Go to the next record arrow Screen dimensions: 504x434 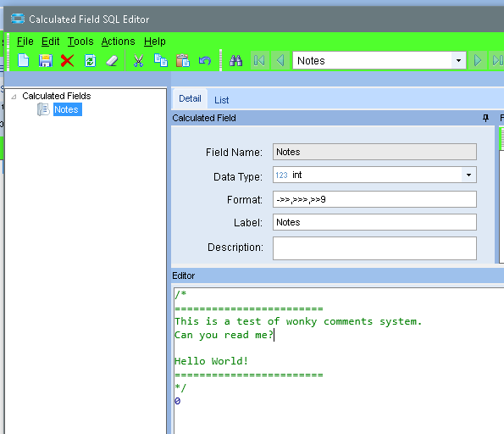[x=478, y=60]
